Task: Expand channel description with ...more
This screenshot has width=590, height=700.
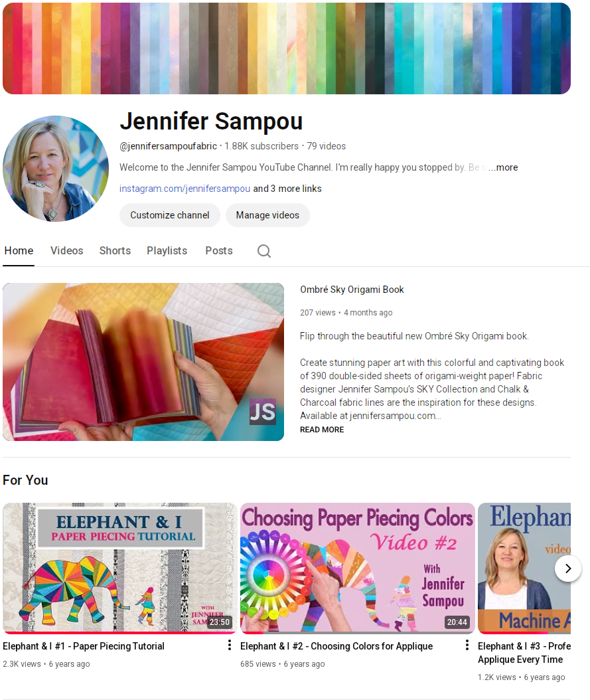Action: click(503, 167)
